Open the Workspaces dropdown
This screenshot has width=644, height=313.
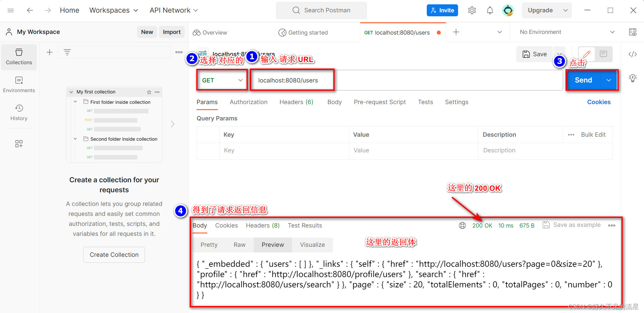(114, 10)
